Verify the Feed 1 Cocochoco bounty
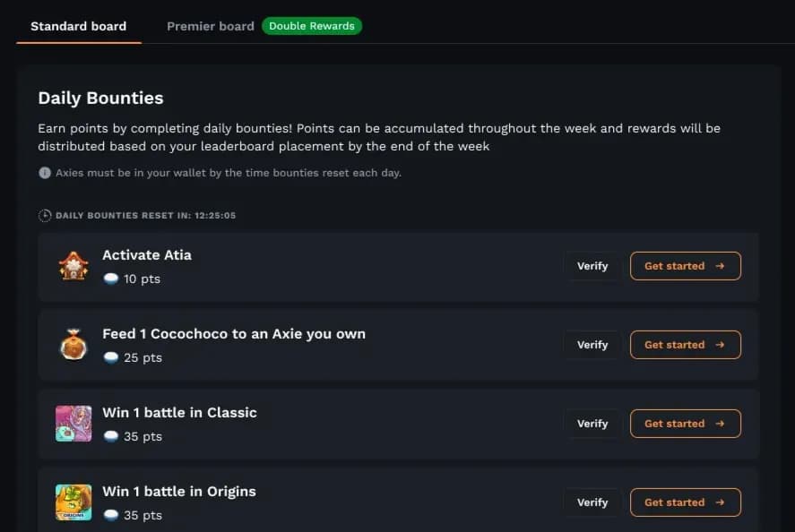Viewport: 795px width, 532px height. tap(592, 345)
